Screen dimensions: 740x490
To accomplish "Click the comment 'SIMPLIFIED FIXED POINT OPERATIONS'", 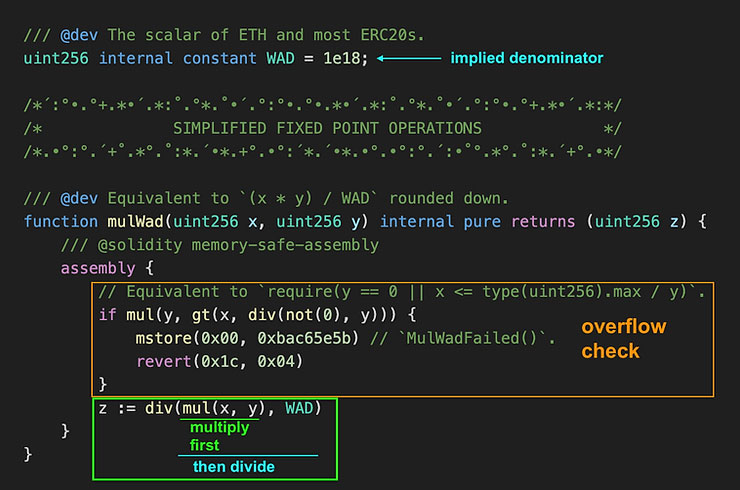I will 327,128.
